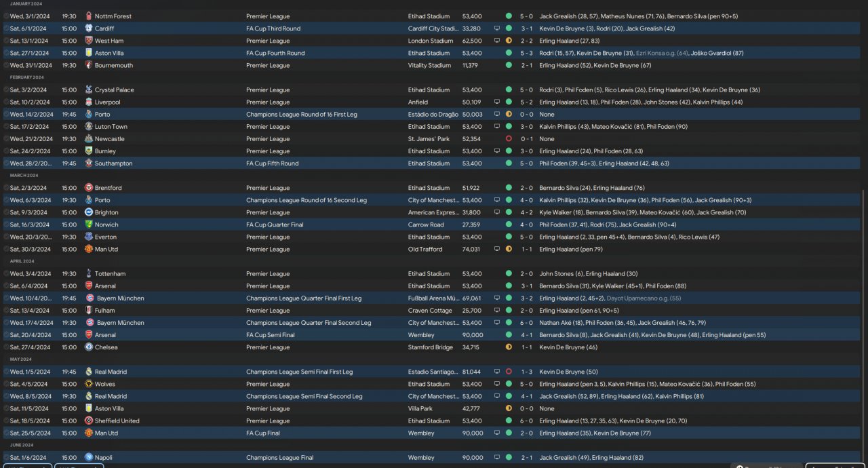Click the Sheffield United club crest
The image size is (868, 468).
click(89, 421)
